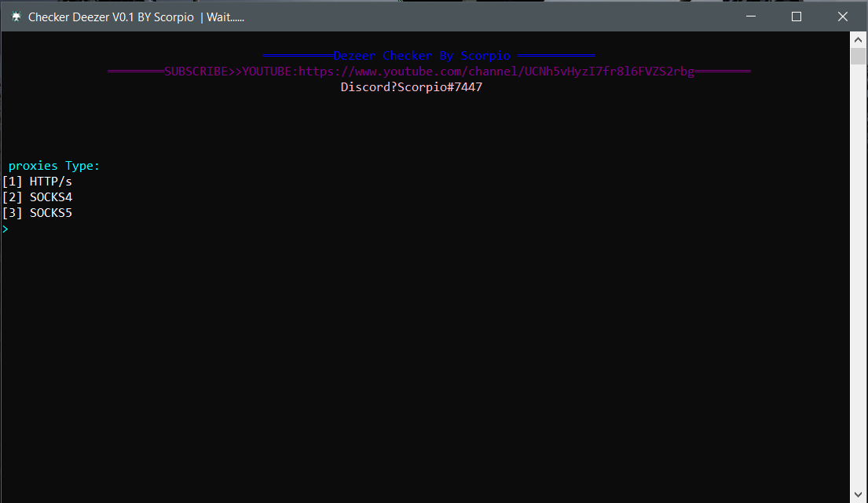Focus the input prompt after the > symbol
The width and height of the screenshot is (868, 503).
[x=16, y=229]
